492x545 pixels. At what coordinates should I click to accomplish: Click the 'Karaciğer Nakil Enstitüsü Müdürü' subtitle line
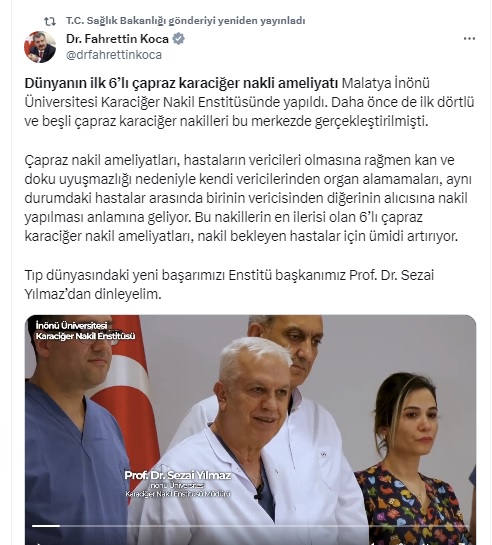[178, 494]
